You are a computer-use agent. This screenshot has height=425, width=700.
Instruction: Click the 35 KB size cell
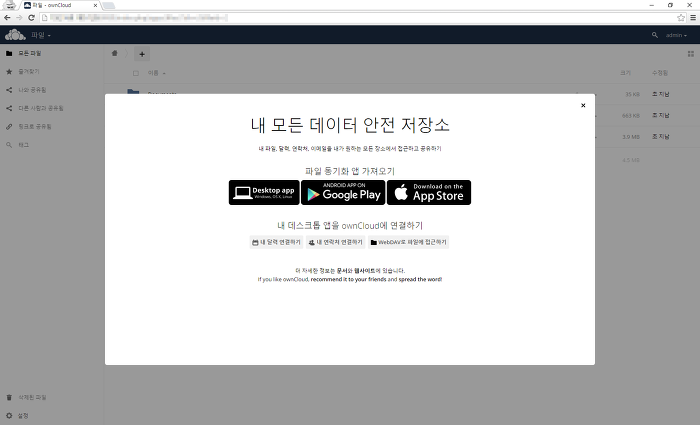(632, 94)
